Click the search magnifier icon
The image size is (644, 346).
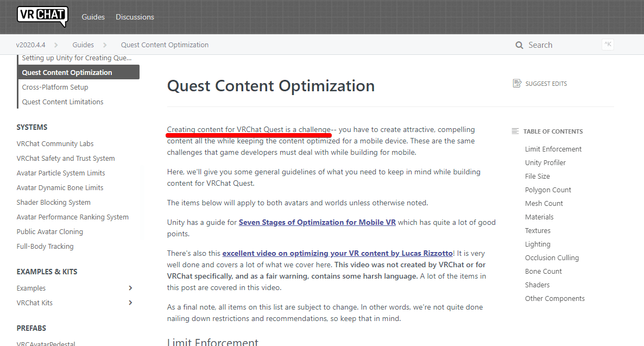pyautogui.click(x=519, y=45)
